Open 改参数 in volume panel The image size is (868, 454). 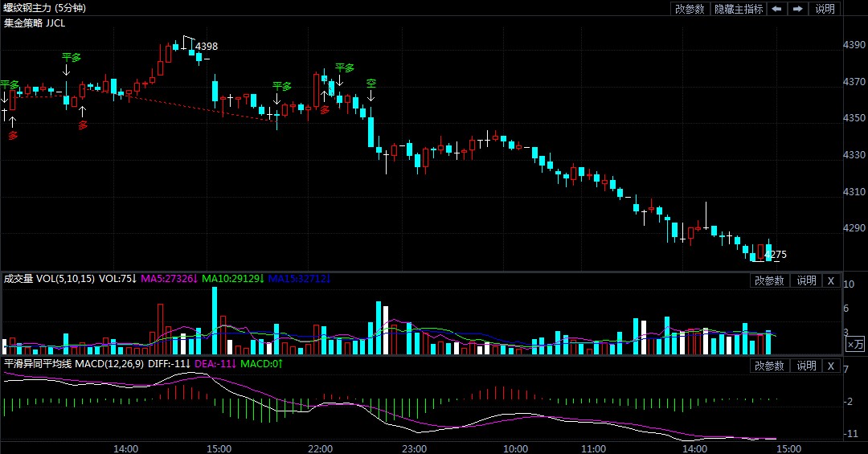tap(769, 280)
